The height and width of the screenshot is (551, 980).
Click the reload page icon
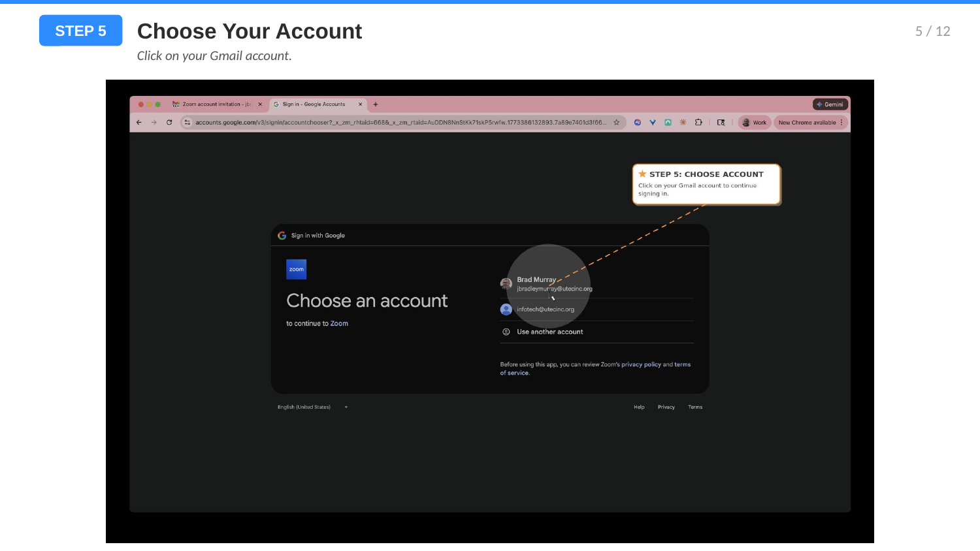[x=169, y=122]
